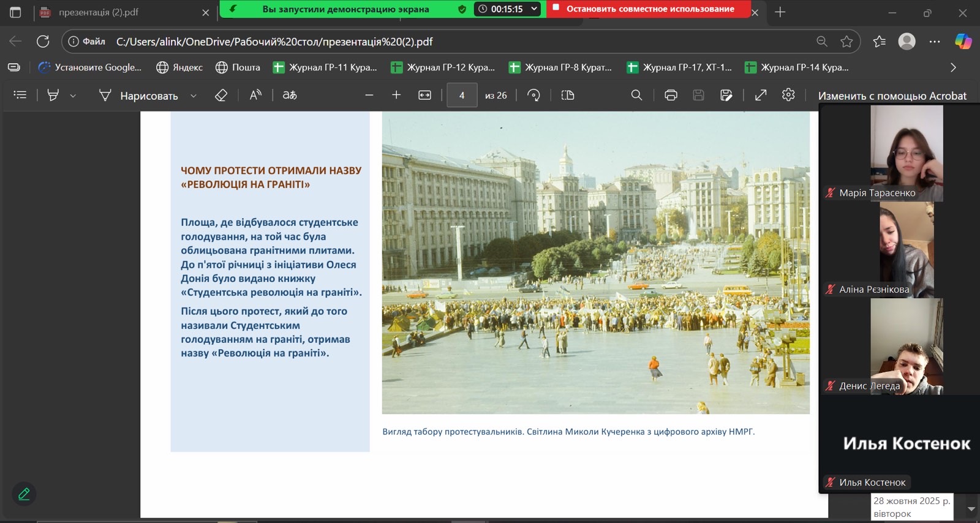Image resolution: width=980 pixels, height=523 pixels.
Task: Click the Fit to width icon
Action: [x=424, y=95]
